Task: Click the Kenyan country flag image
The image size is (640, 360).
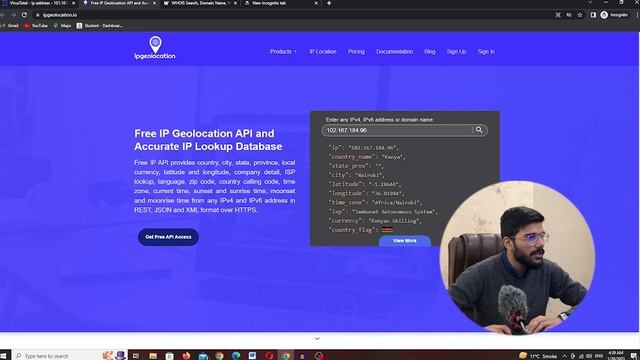Action: coord(387,230)
